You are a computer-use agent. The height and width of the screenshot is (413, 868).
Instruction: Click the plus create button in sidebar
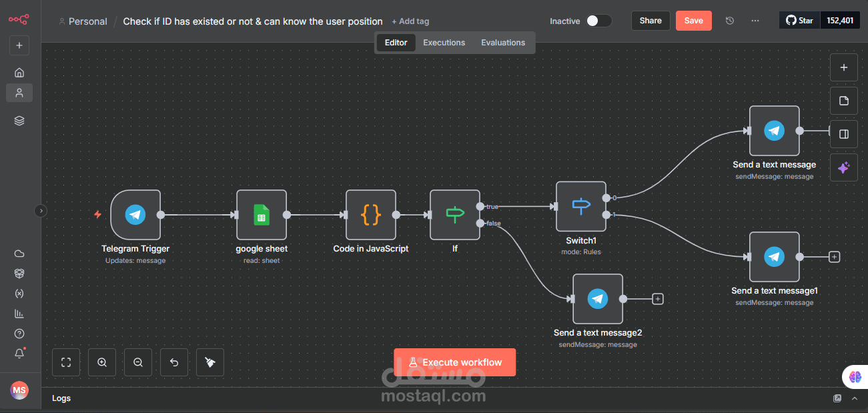pyautogui.click(x=19, y=45)
